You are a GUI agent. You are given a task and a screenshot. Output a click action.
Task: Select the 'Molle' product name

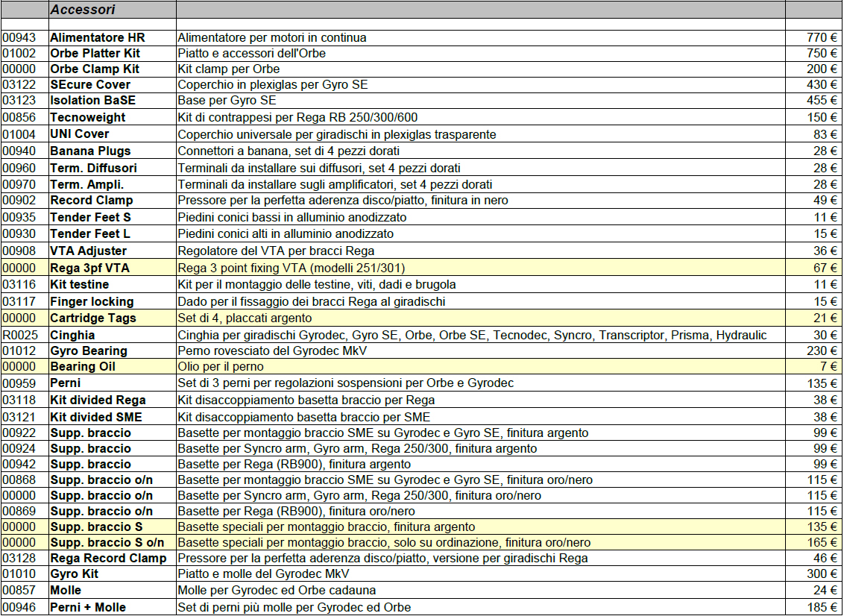(x=66, y=590)
